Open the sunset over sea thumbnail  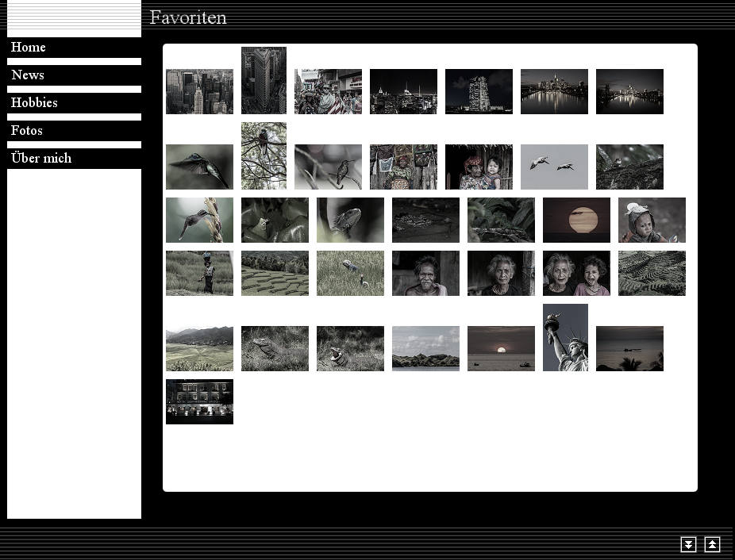(x=501, y=348)
